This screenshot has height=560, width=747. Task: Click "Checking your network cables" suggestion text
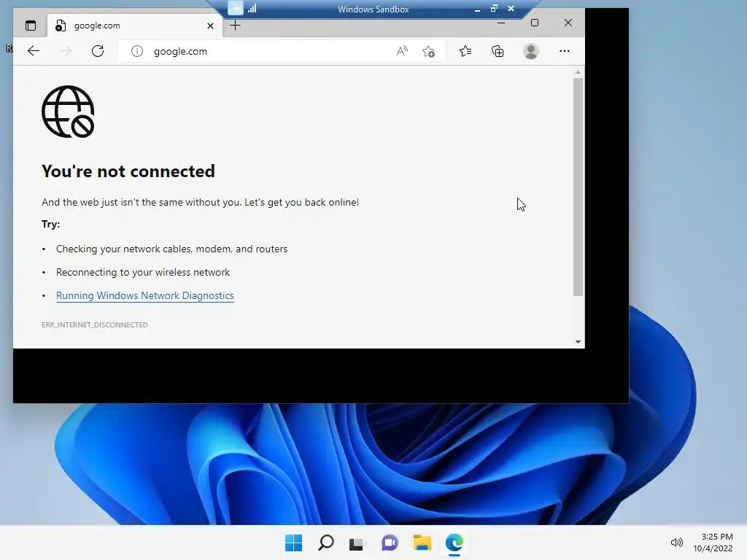[171, 249]
